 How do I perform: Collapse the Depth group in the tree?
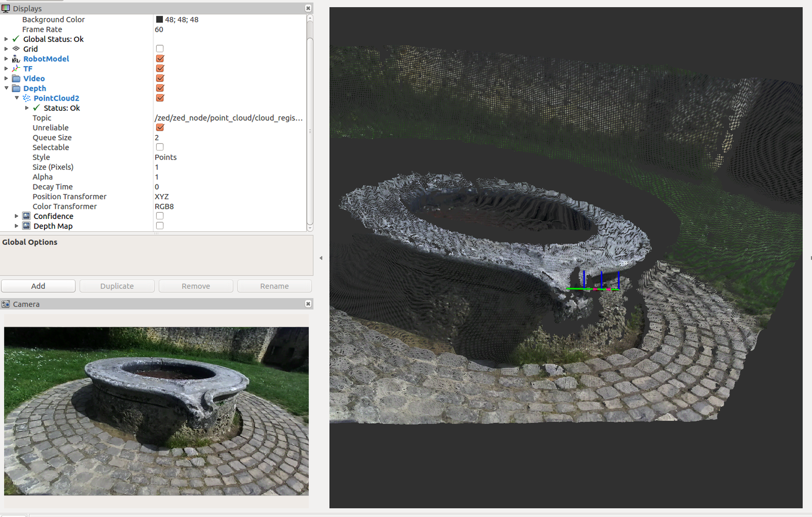click(6, 88)
